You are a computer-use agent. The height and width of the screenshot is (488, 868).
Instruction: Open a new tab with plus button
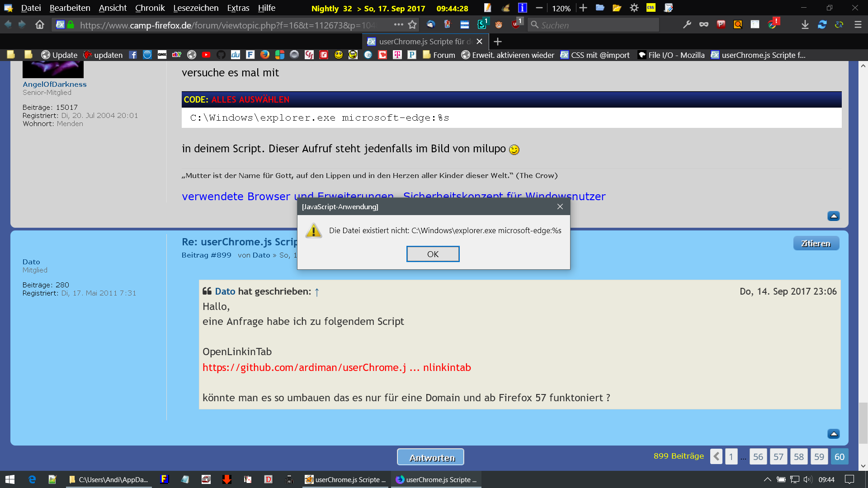498,42
